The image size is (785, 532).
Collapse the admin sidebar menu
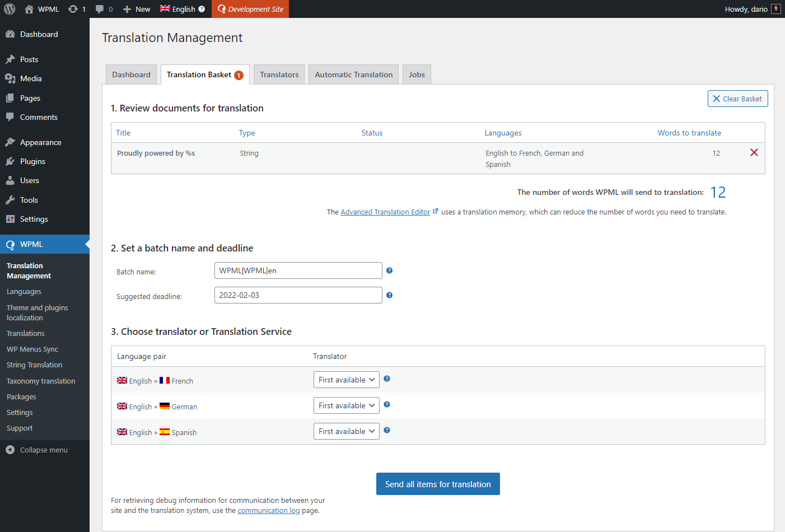click(x=45, y=450)
